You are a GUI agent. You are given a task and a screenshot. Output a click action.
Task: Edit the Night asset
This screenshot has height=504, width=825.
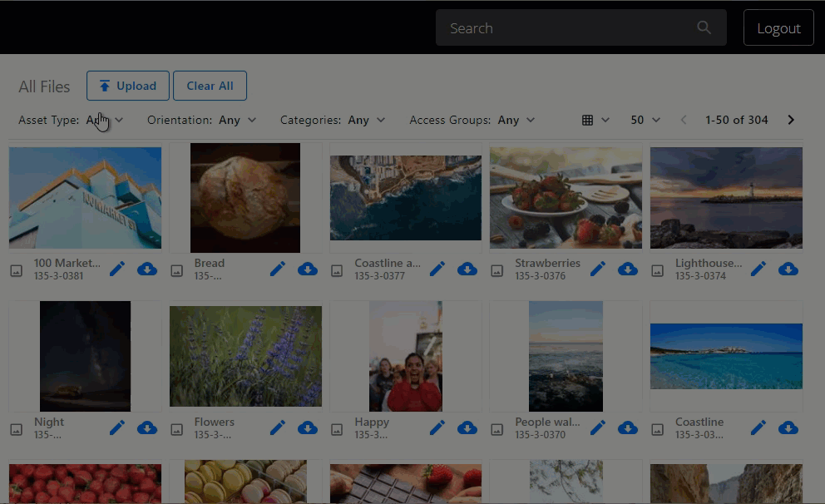click(117, 428)
